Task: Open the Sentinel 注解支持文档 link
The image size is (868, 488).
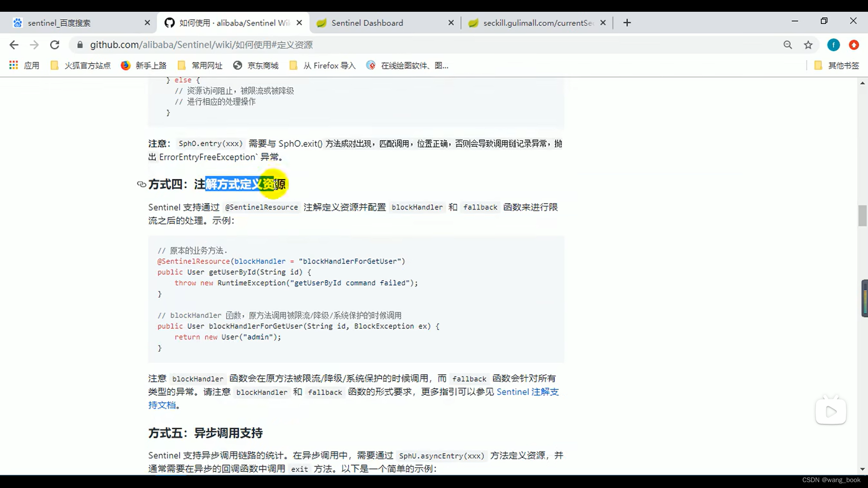Action: click(x=528, y=392)
